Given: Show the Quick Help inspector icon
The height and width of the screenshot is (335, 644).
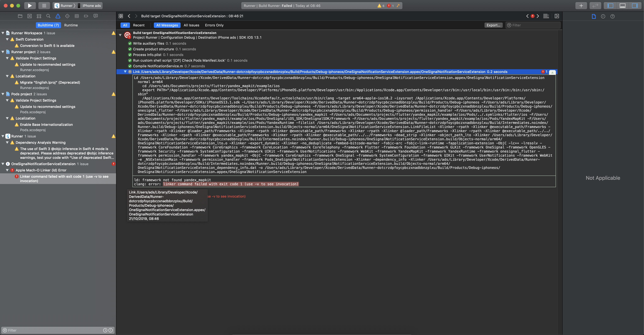Looking at the screenshot, I should 612,16.
